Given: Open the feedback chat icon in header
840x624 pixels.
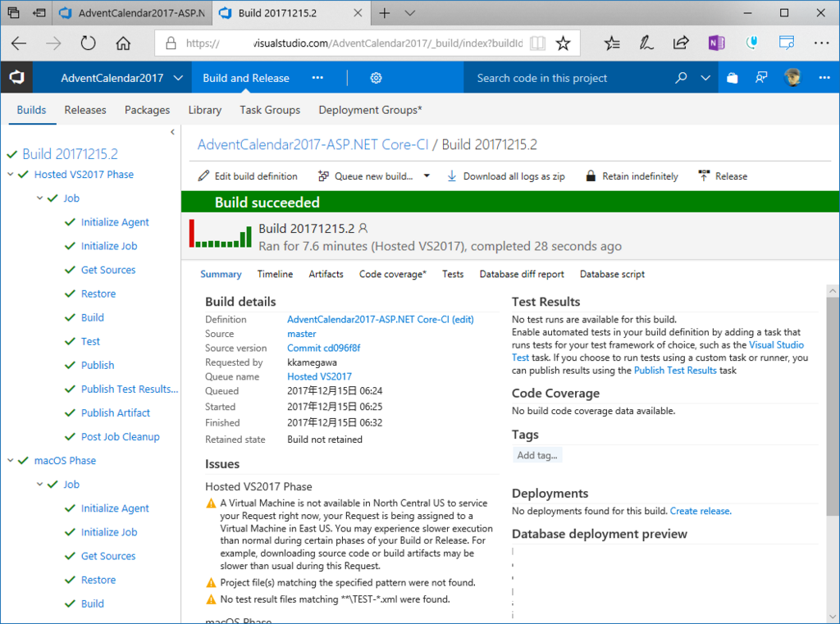Looking at the screenshot, I should (761, 78).
